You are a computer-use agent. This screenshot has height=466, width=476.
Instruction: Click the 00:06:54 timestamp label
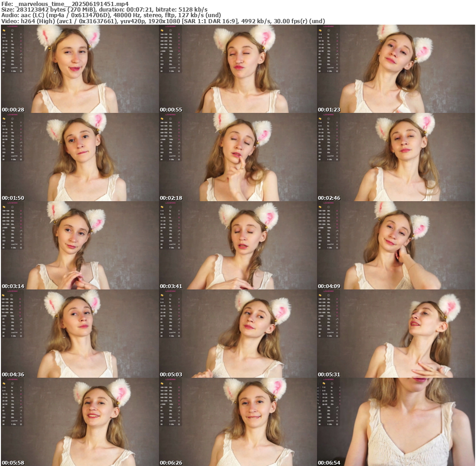coord(329,463)
